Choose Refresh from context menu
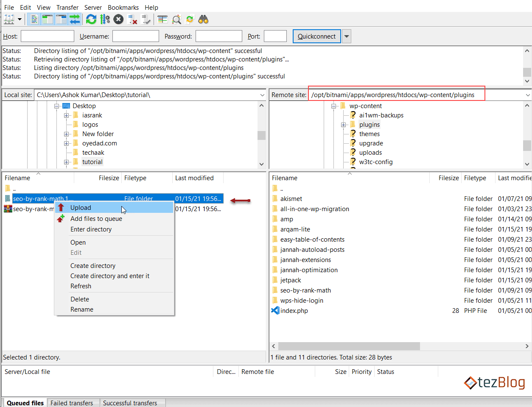The height and width of the screenshot is (407, 532). tap(114, 286)
